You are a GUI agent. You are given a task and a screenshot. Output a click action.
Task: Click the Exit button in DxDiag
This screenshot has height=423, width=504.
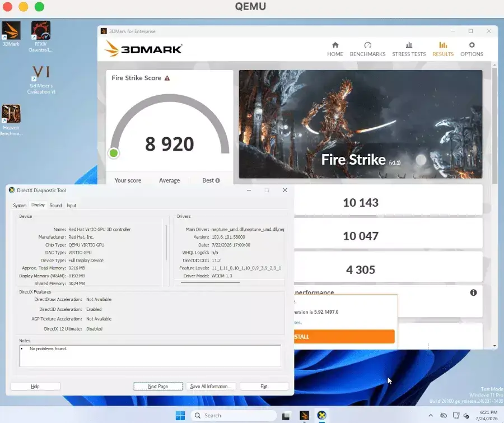264,387
